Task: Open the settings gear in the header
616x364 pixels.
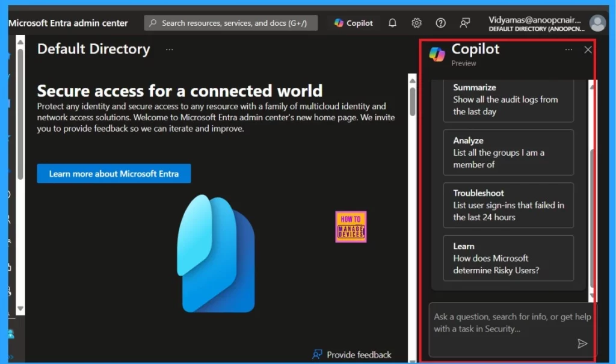Action: pyautogui.click(x=416, y=23)
